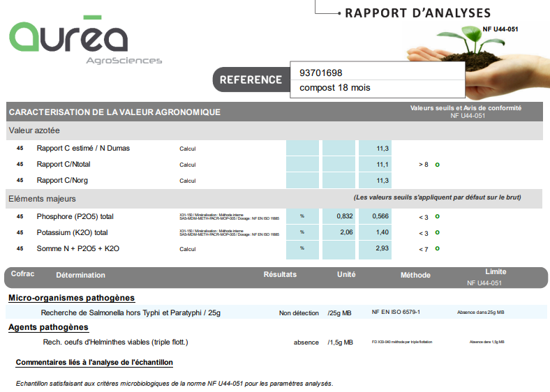
Task: Click the % unit cell for Phosphore
Action: (x=302, y=216)
